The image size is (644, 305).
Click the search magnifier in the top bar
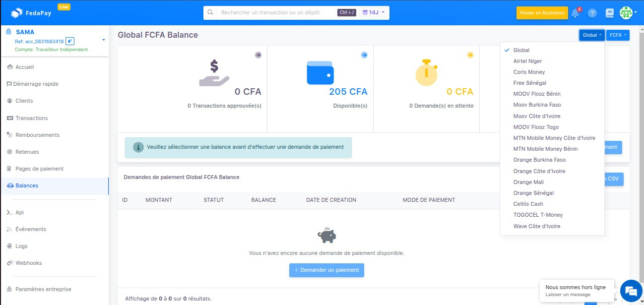click(x=210, y=12)
